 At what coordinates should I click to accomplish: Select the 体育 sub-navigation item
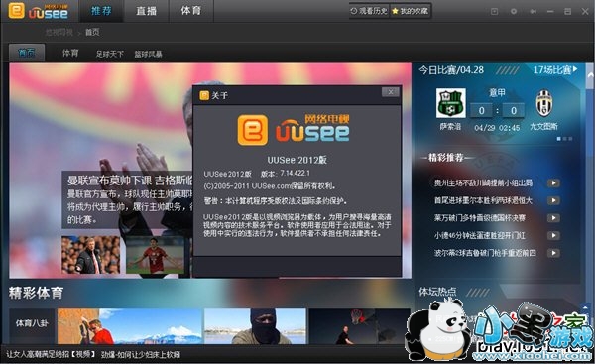tap(70, 54)
